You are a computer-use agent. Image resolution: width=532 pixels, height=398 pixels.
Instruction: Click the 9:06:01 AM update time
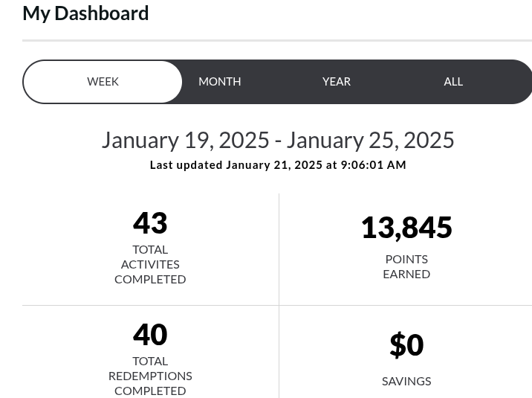tap(374, 165)
